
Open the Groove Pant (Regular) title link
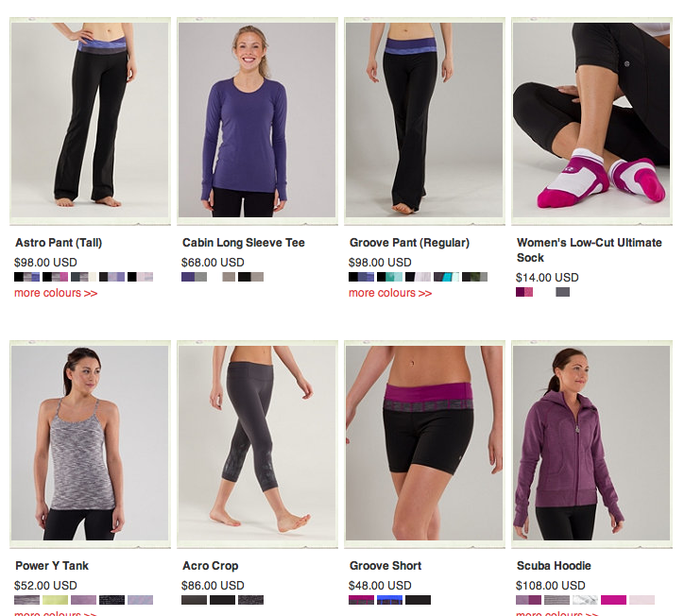click(x=409, y=243)
